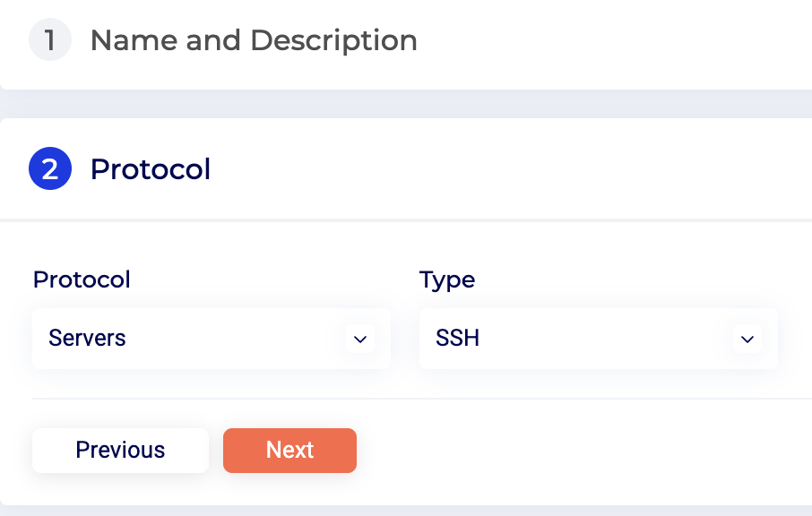The width and height of the screenshot is (812, 516).
Task: Click the chevron icon in SSH field
Action: click(747, 340)
